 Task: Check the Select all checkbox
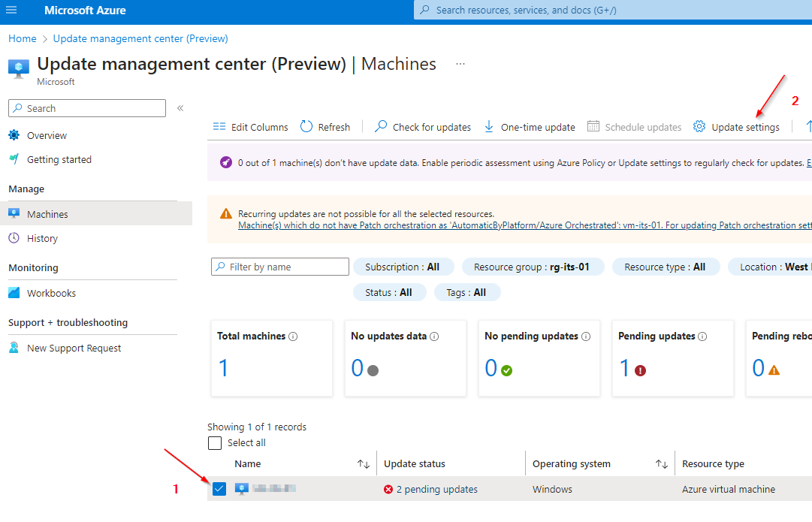(x=215, y=442)
